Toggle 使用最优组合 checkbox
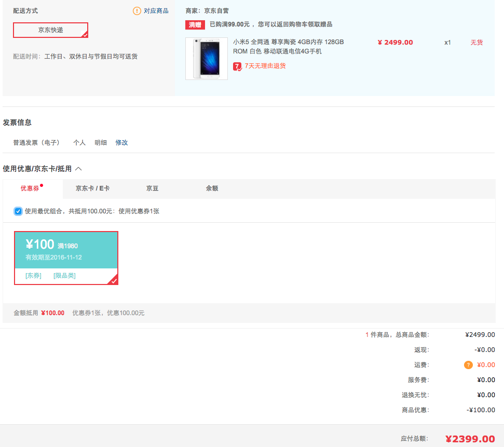The height and width of the screenshot is (447, 504). pyautogui.click(x=18, y=211)
